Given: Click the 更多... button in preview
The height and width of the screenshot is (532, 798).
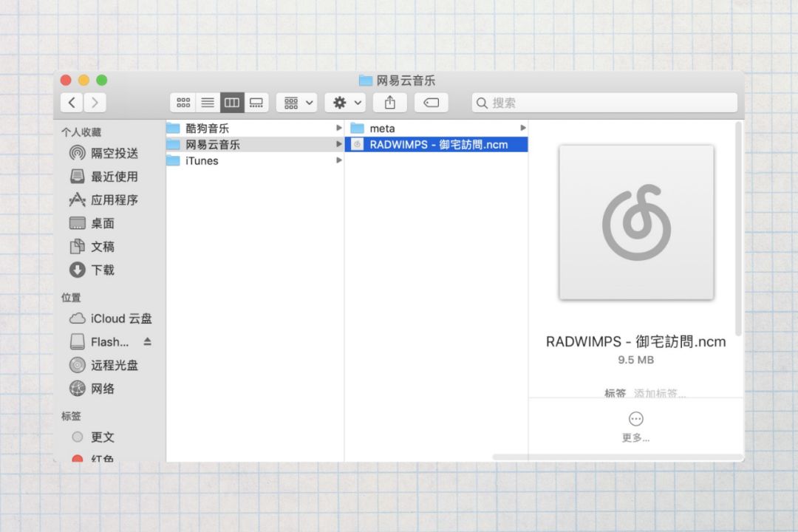Looking at the screenshot, I should 635,426.
